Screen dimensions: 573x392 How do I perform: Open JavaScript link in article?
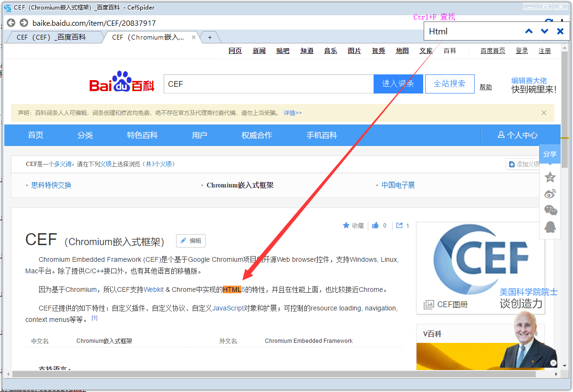point(228,308)
